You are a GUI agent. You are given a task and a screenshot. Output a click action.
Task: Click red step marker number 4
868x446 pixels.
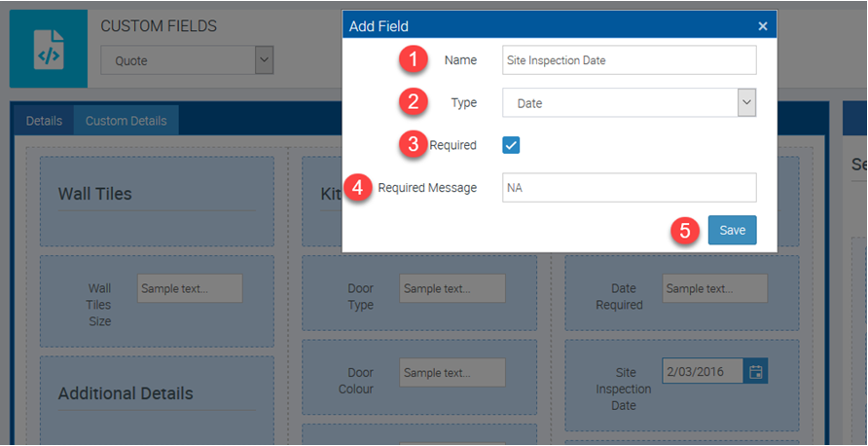[x=361, y=188]
